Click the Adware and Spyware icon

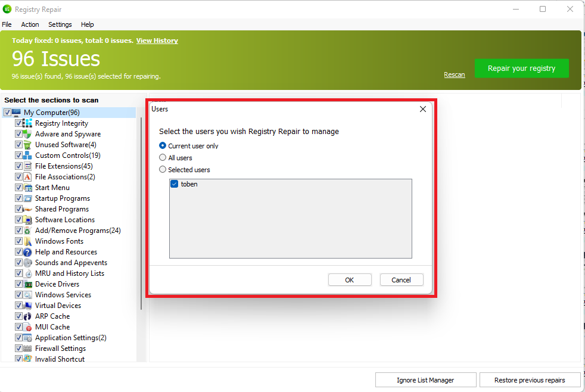pos(27,134)
